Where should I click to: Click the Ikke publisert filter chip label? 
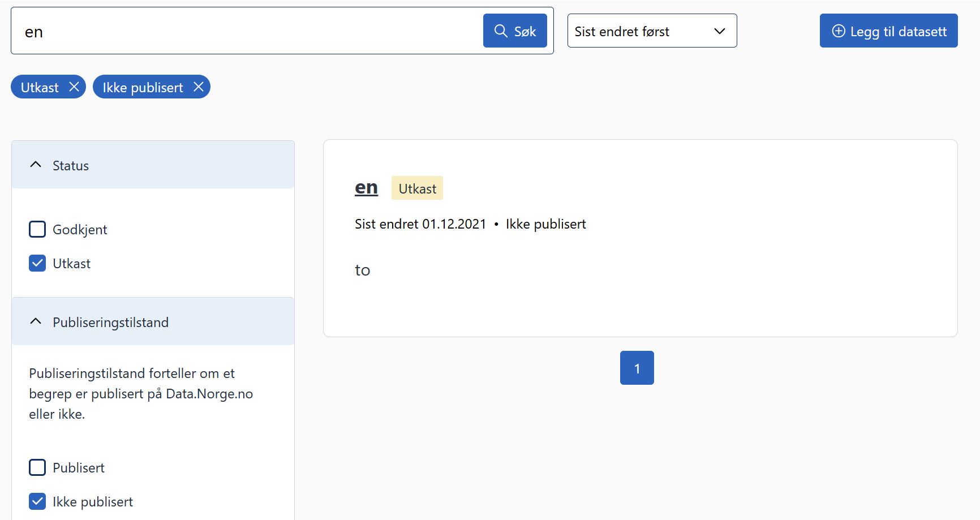click(x=143, y=87)
